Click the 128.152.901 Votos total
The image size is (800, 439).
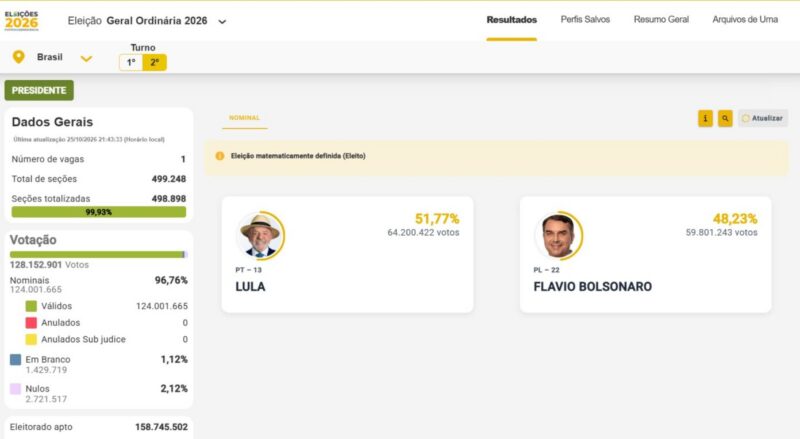tap(49, 265)
